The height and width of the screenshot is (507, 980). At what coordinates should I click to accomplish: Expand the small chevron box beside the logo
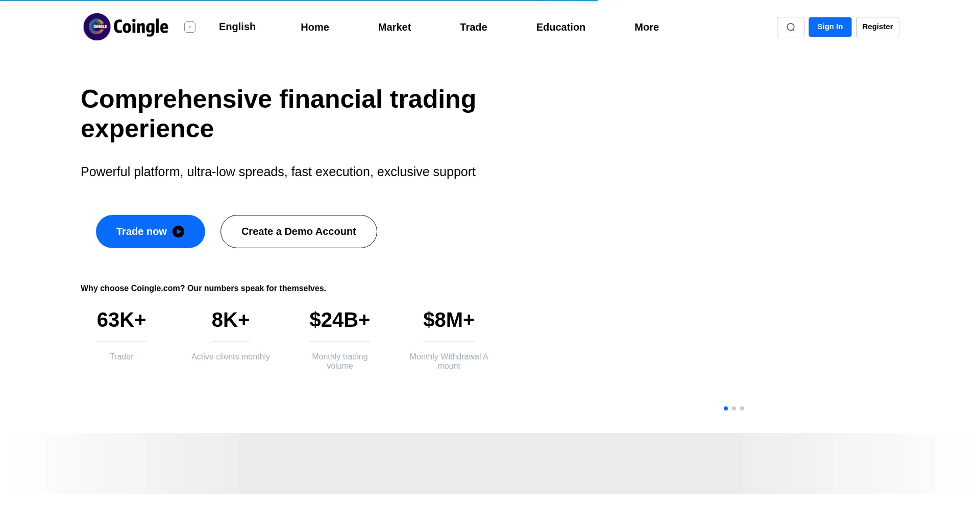coord(190,27)
